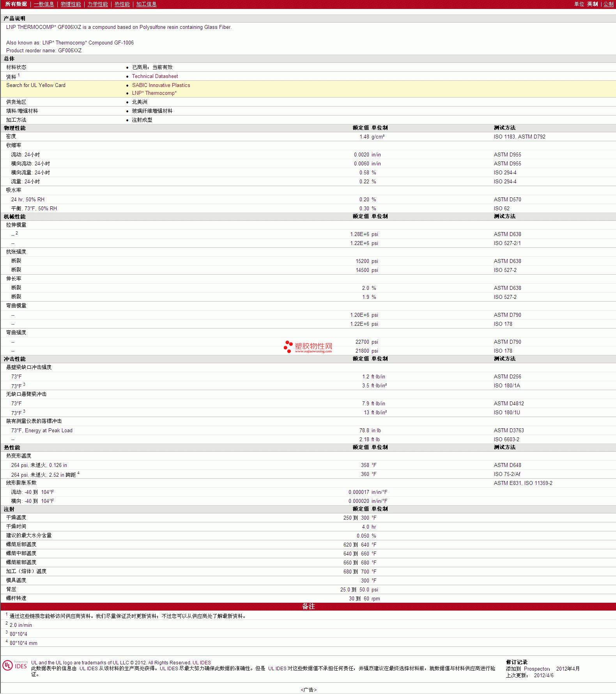Select 公制 units
The width and height of the screenshot is (616, 694).
pos(609,4)
